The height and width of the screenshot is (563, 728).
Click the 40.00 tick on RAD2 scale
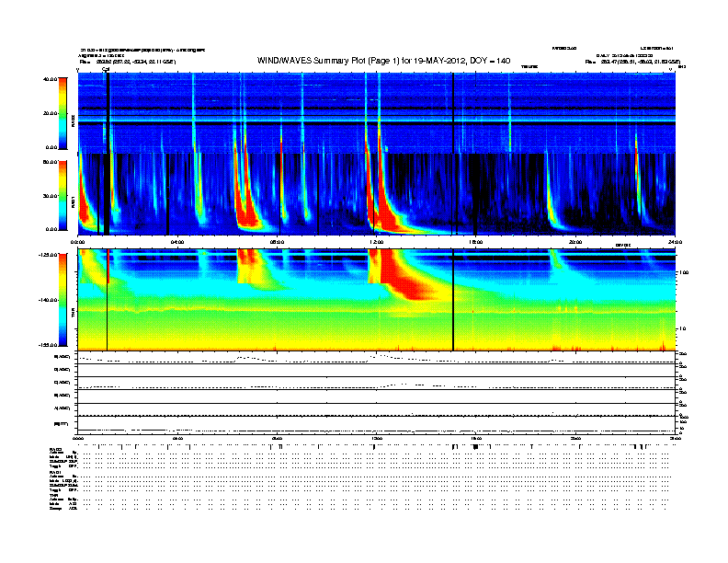click(x=51, y=79)
